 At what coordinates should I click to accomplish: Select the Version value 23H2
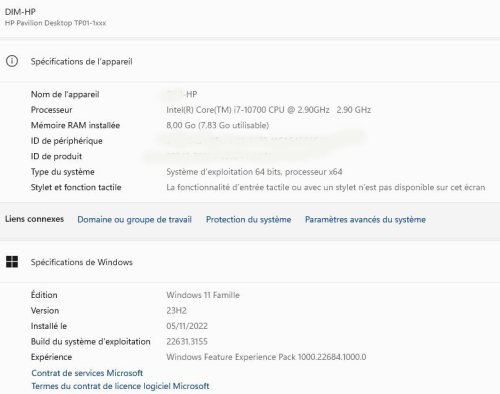(176, 311)
